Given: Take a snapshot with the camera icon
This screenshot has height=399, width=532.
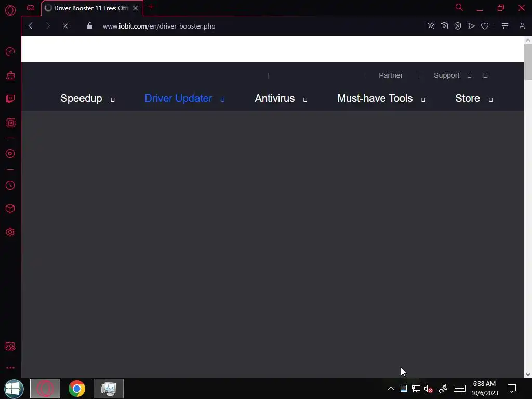Looking at the screenshot, I should (444, 26).
